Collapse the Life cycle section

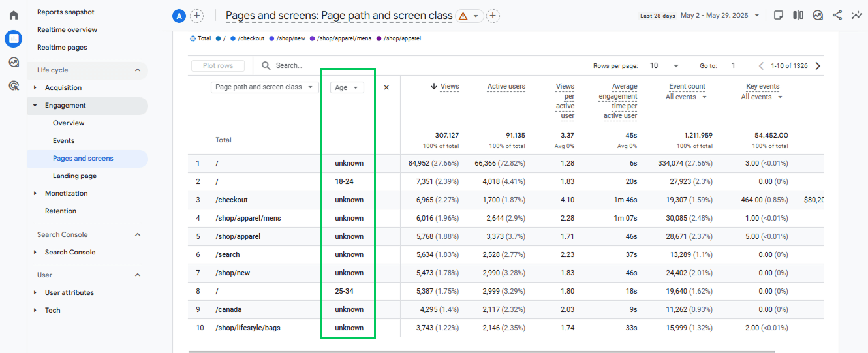coord(138,70)
